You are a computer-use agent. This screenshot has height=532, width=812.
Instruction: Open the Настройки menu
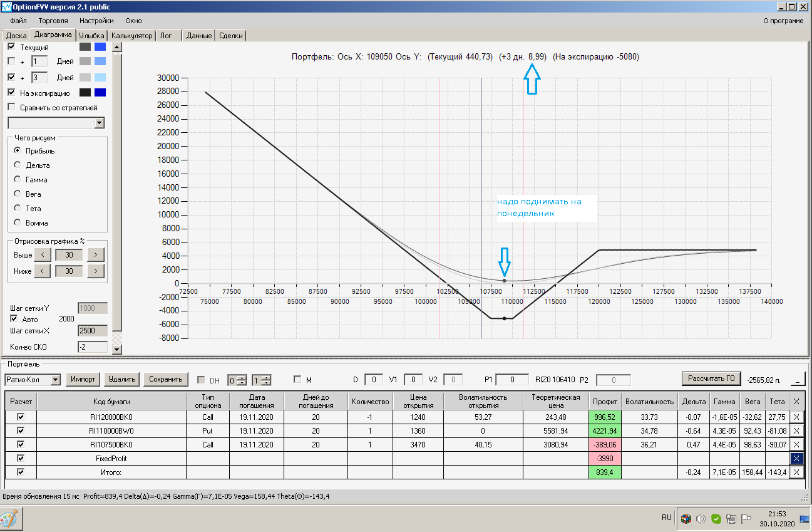(x=96, y=21)
